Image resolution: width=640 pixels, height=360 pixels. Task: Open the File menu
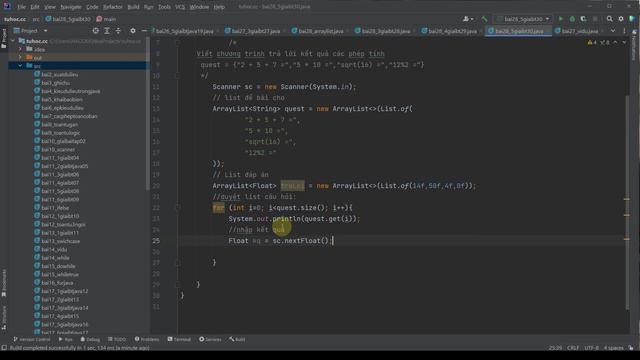(21, 7)
